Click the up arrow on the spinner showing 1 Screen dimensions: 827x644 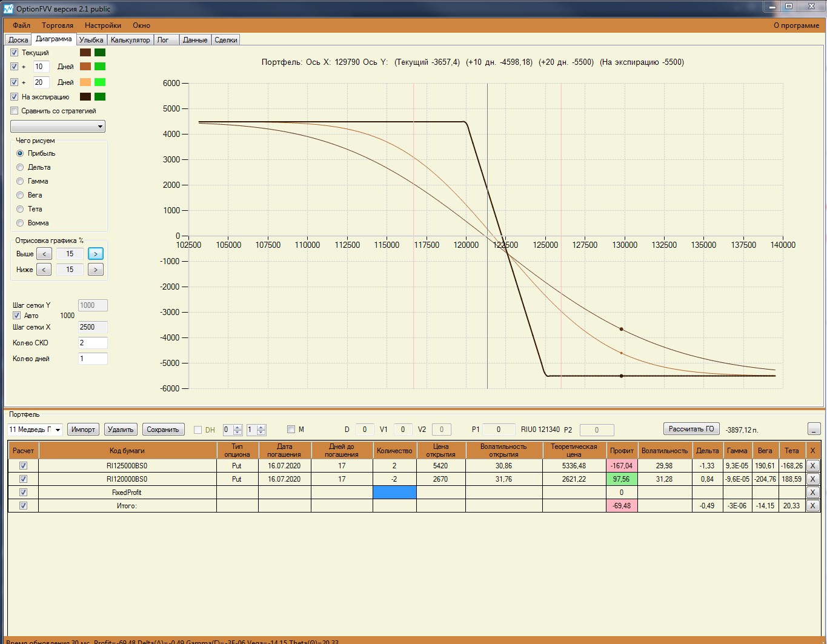pyautogui.click(x=261, y=427)
